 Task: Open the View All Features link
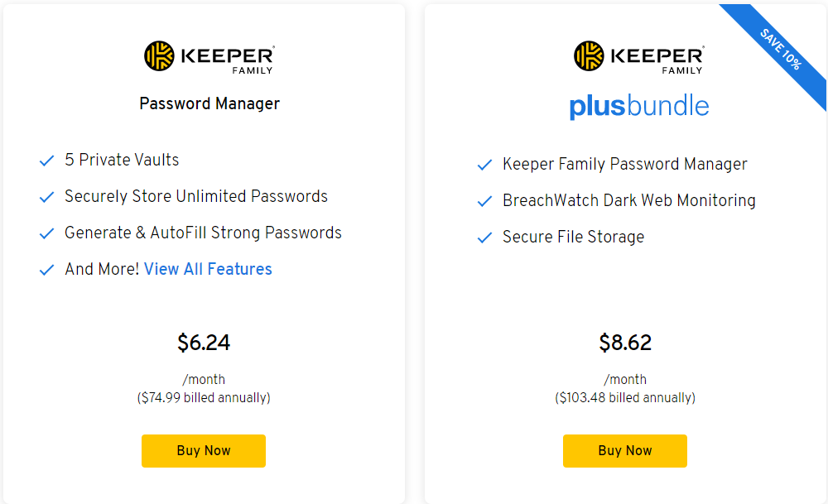208,270
